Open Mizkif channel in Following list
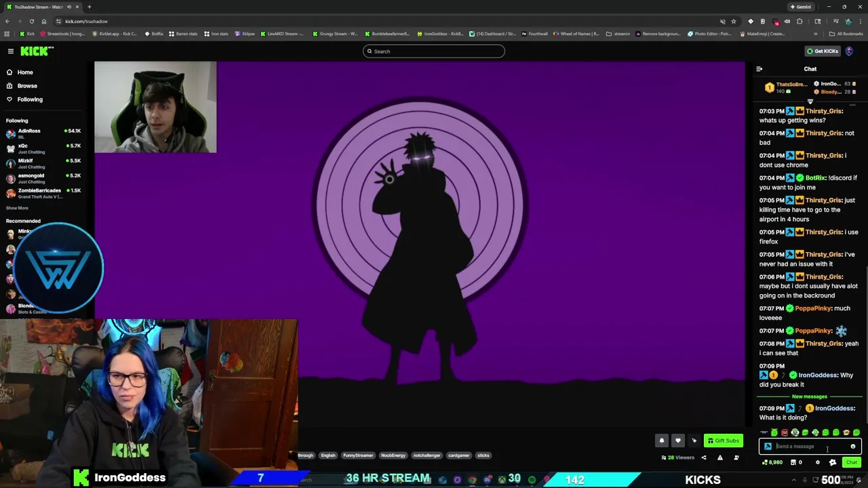 point(43,163)
